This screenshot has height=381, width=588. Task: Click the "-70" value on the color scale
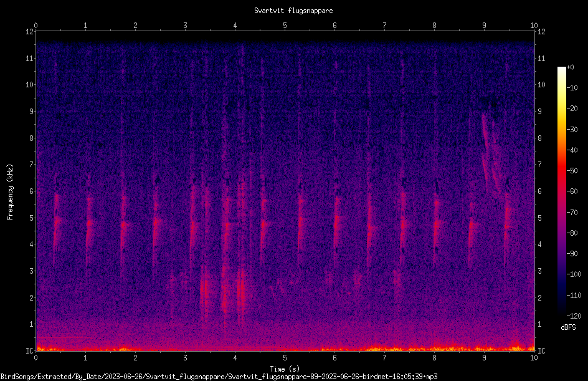click(572, 213)
